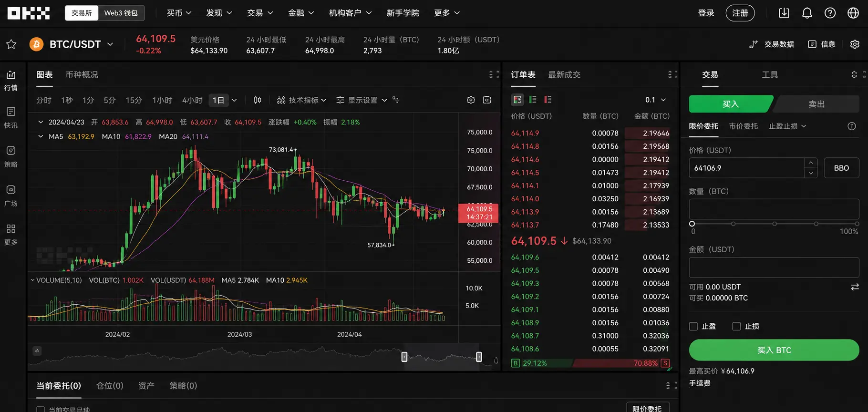Open 行情 markets in left sidebar
Viewport: 868px width, 412px height.
tap(11, 81)
